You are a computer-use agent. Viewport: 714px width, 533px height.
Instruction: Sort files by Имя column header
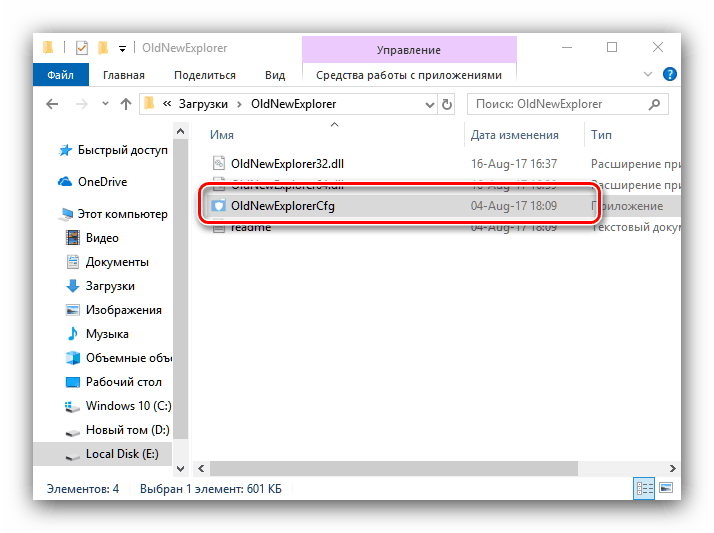coord(222,135)
